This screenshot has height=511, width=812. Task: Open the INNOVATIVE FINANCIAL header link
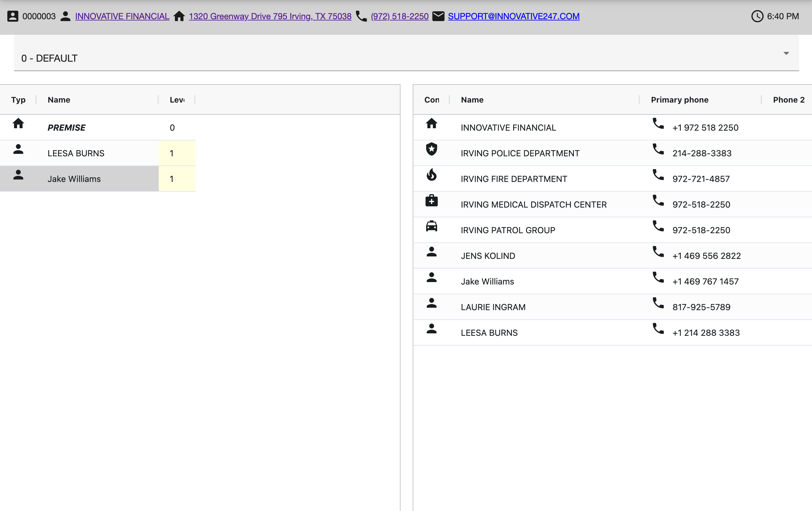pyautogui.click(x=122, y=16)
